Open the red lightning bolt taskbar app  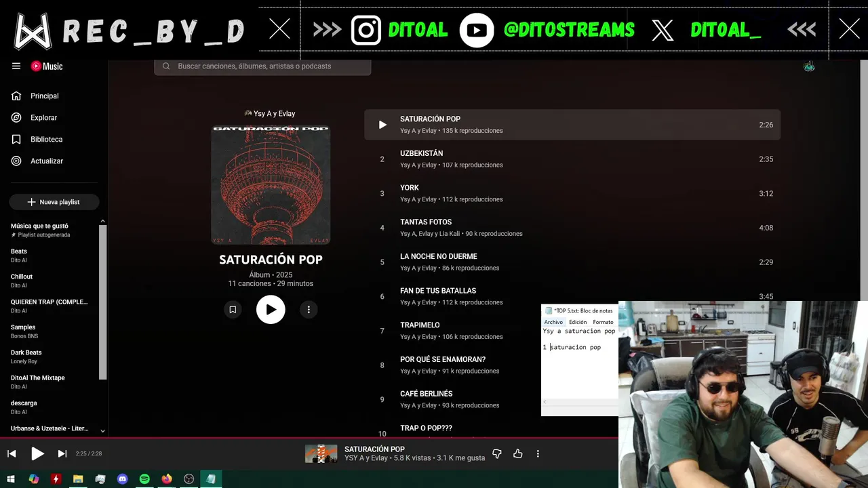pos(56,479)
